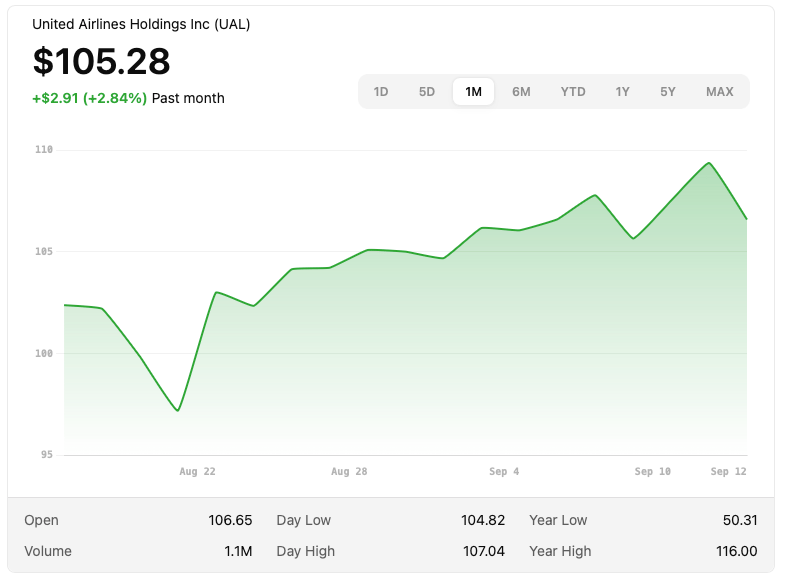Click the $105.28 current price
785x580 pixels.
102,62
